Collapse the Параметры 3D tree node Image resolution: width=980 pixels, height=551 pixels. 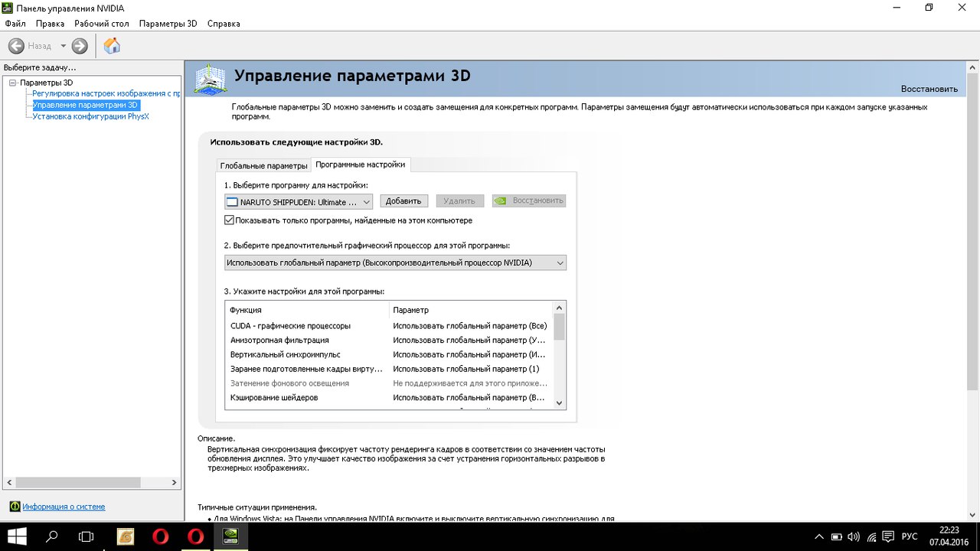click(12, 83)
